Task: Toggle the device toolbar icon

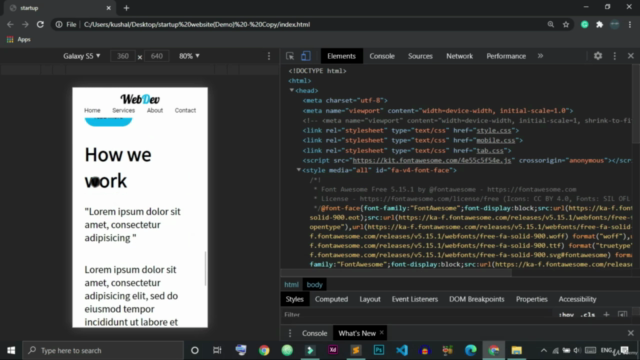Action: tap(306, 56)
